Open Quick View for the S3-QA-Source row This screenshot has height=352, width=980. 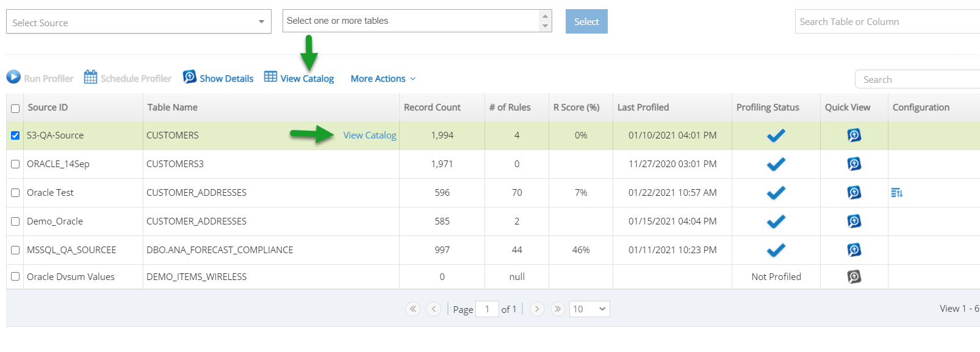tap(854, 135)
